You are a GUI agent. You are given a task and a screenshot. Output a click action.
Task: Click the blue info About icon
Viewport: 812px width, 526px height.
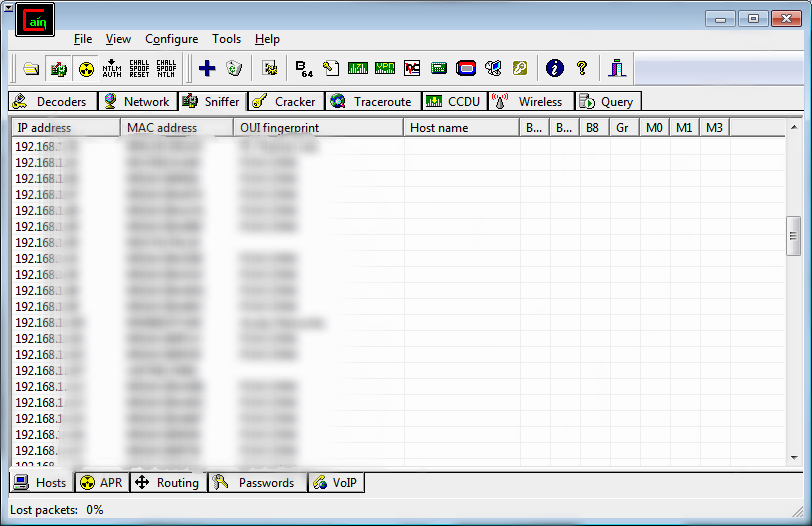click(x=554, y=68)
